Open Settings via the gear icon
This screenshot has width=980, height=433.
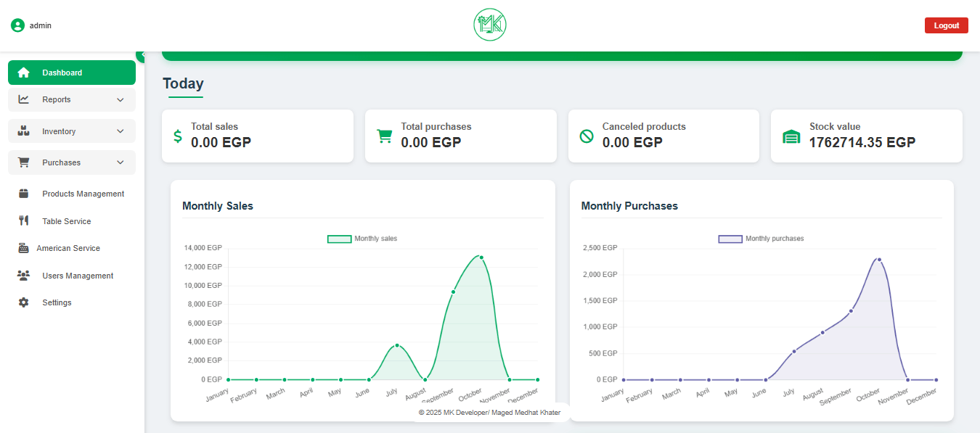[24, 302]
